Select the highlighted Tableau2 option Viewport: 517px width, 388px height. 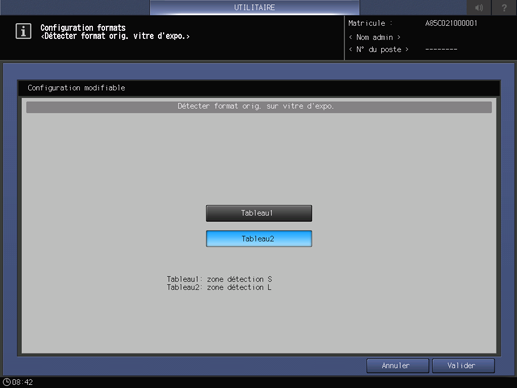259,239
